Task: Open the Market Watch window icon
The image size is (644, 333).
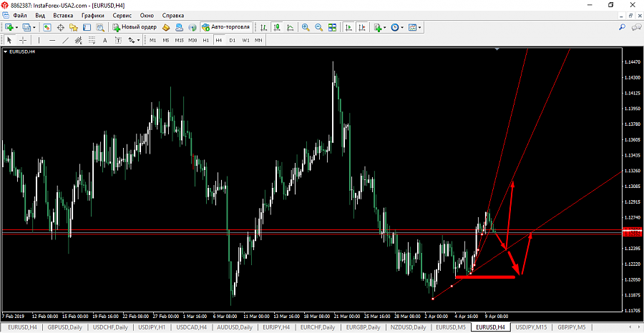Action: [47, 27]
